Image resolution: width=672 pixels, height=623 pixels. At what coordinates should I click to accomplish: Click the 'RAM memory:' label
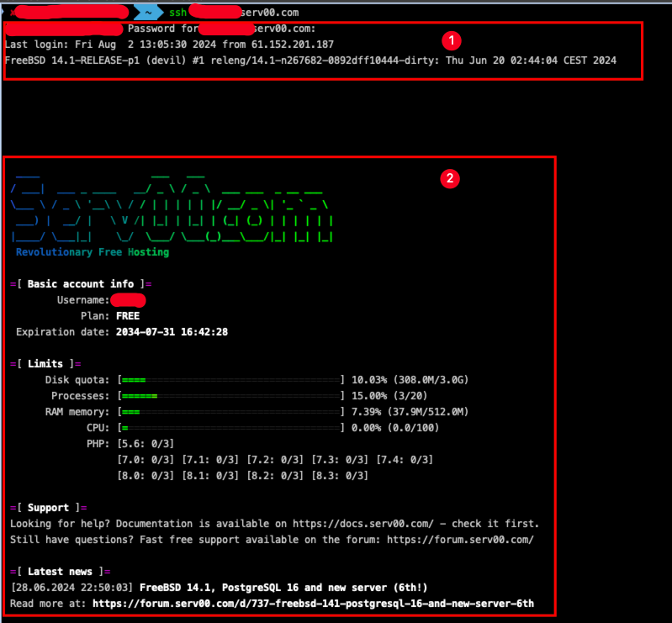77,412
